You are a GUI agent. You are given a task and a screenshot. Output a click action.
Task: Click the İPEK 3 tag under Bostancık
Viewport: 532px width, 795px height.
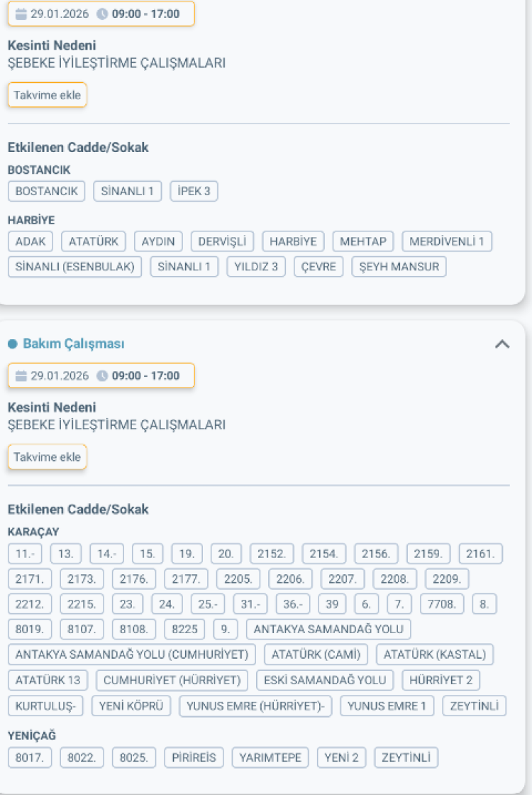(194, 191)
